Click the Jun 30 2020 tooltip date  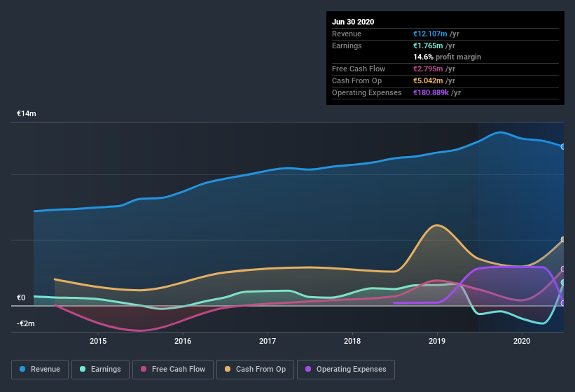[353, 22]
